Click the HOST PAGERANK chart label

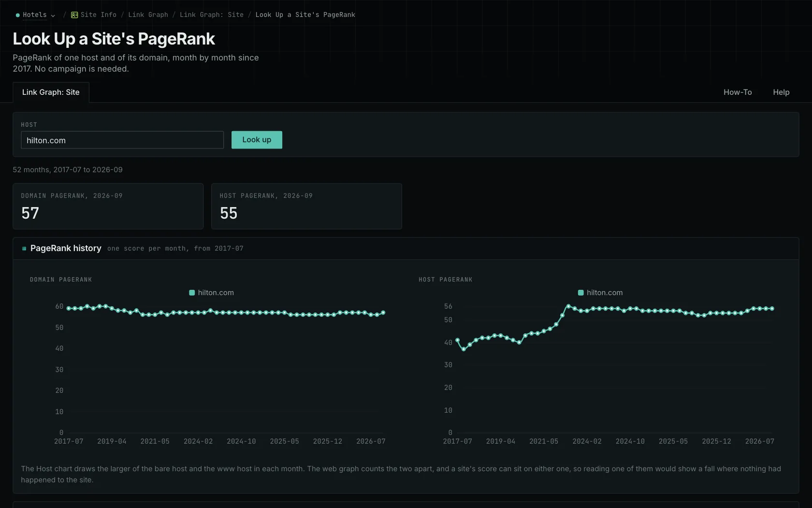446,280
